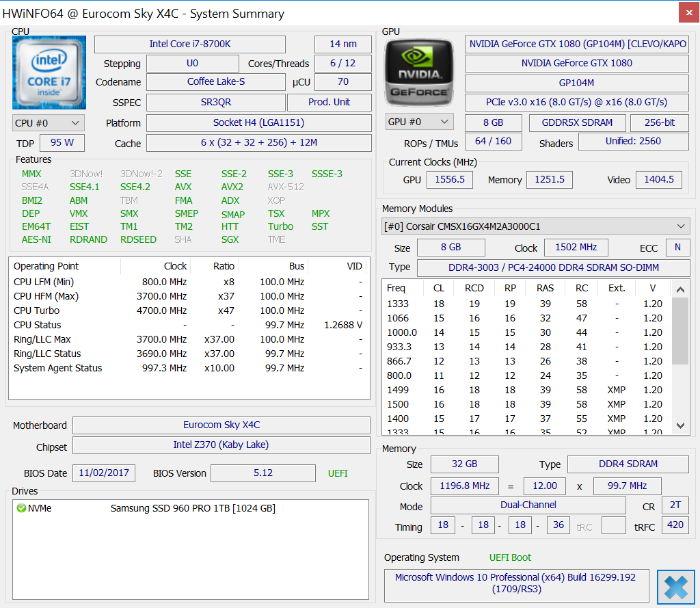Click the AES-NI feature label
Screen dimensions: 700x608
point(36,239)
